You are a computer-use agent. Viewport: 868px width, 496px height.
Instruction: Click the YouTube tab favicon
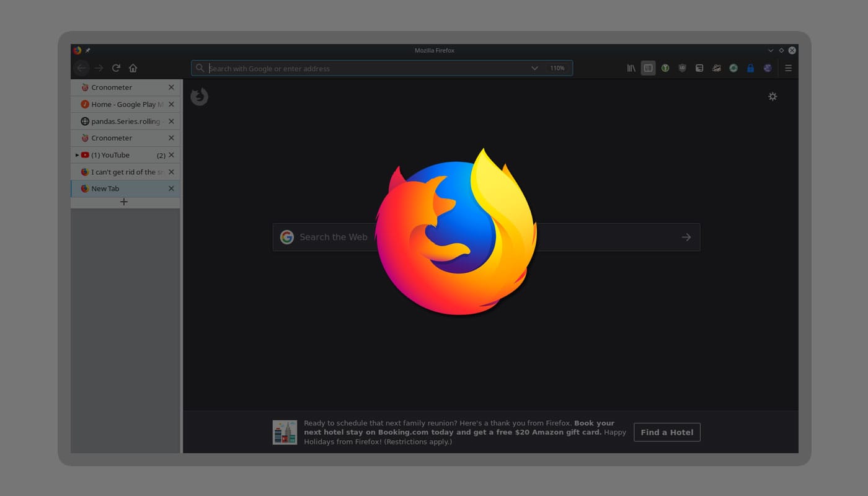[85, 155]
